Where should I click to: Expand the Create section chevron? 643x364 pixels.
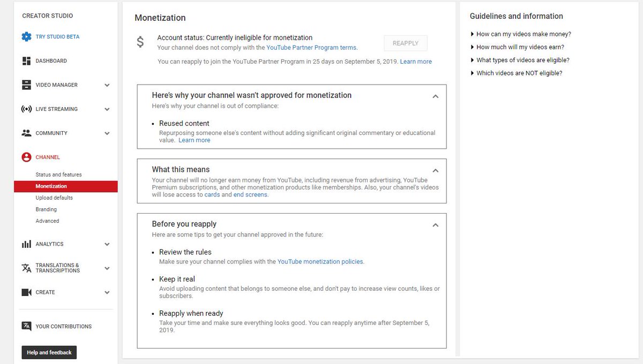(x=107, y=292)
